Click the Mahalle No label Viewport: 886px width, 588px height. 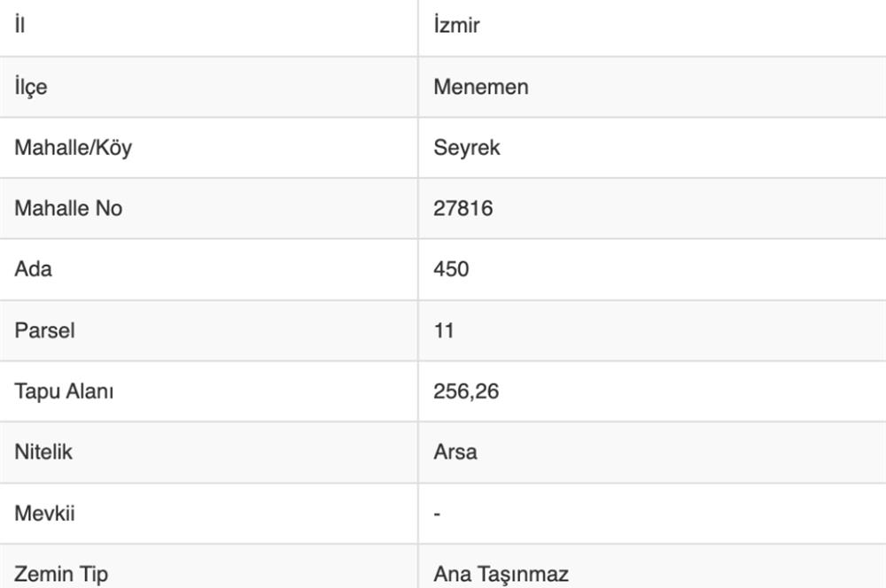point(68,208)
